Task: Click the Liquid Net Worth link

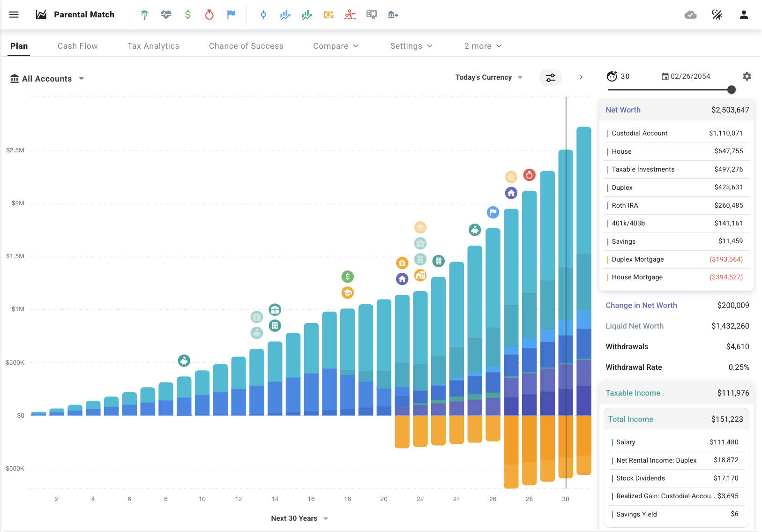Action: tap(635, 326)
